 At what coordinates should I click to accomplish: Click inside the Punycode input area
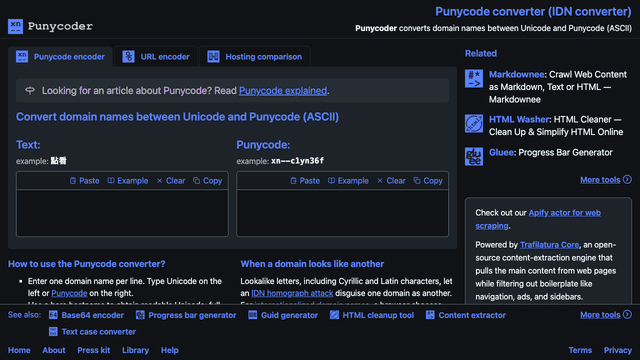pyautogui.click(x=342, y=213)
